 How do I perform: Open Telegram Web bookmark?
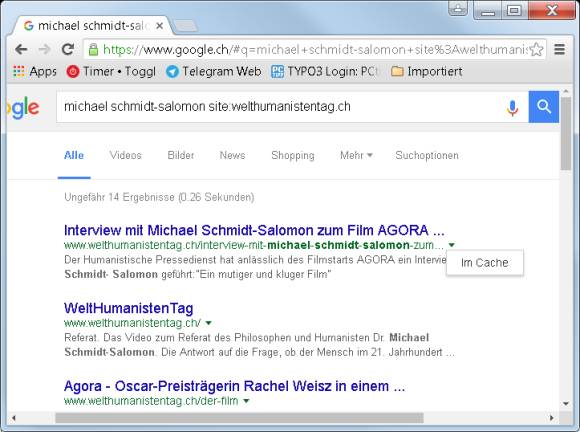213,71
